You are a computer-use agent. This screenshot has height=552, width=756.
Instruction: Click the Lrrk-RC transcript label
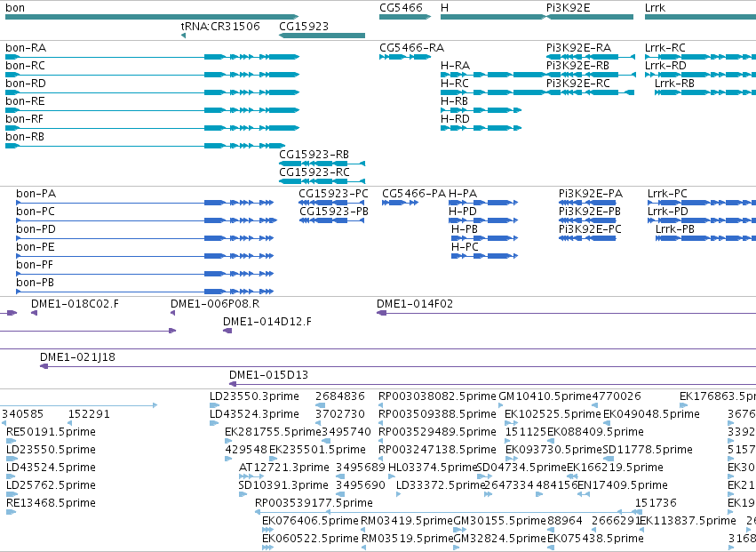pos(665,48)
